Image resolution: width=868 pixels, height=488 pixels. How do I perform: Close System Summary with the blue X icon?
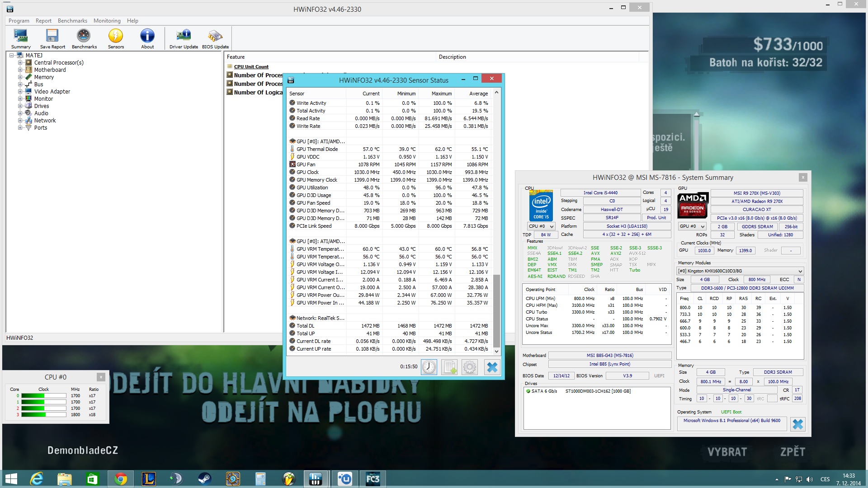pyautogui.click(x=798, y=424)
